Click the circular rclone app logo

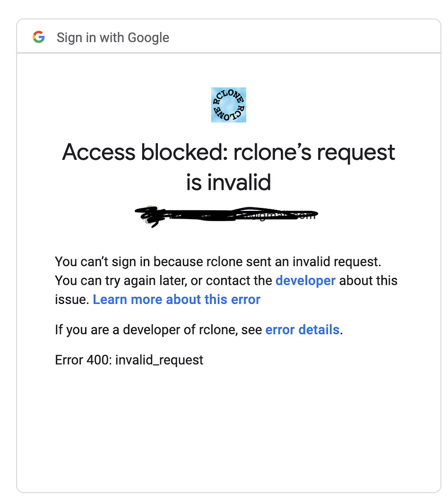click(x=228, y=105)
